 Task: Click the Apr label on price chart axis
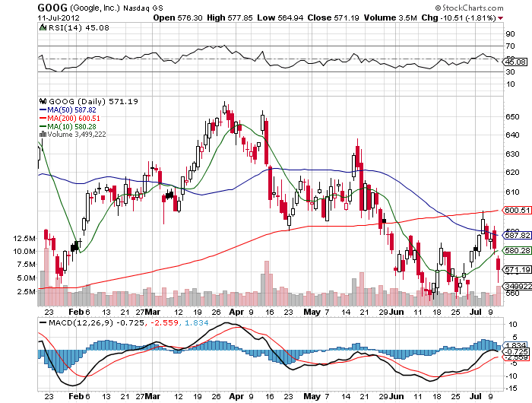point(236,312)
